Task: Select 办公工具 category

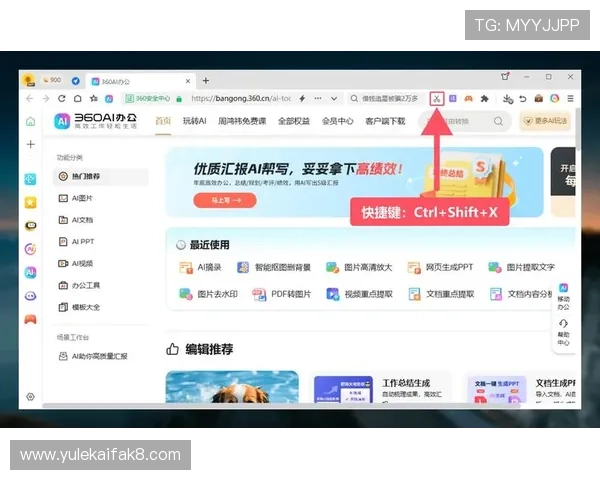Action: [x=79, y=285]
